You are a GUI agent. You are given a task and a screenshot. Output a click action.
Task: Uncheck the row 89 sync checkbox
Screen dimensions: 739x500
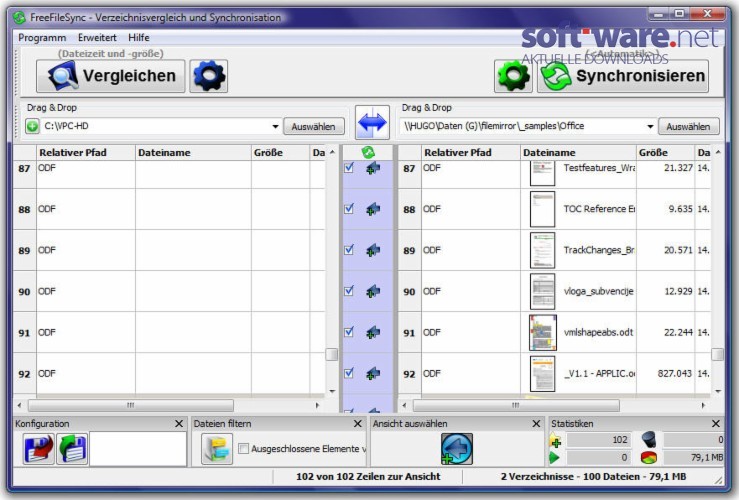click(x=349, y=249)
